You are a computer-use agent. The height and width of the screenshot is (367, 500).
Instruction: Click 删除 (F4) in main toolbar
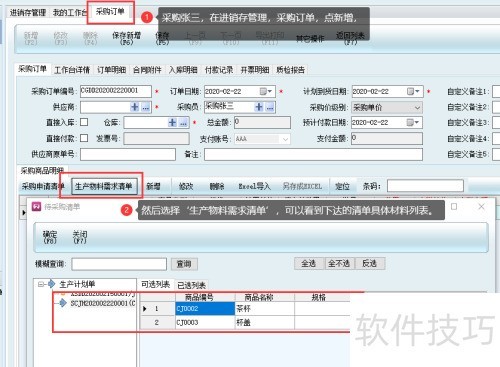(x=90, y=38)
